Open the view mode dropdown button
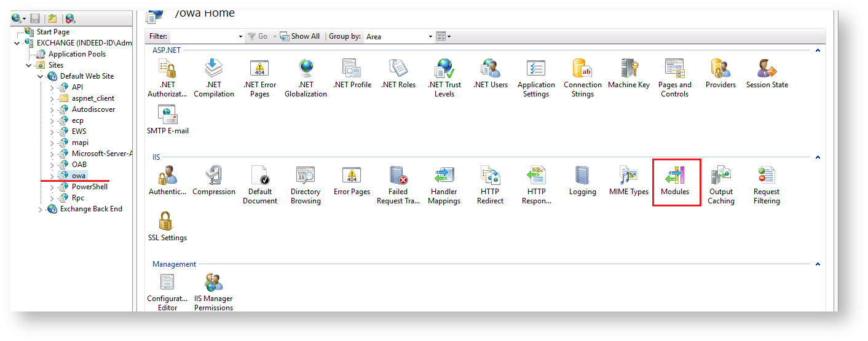The width and height of the screenshot is (868, 341). [x=443, y=37]
